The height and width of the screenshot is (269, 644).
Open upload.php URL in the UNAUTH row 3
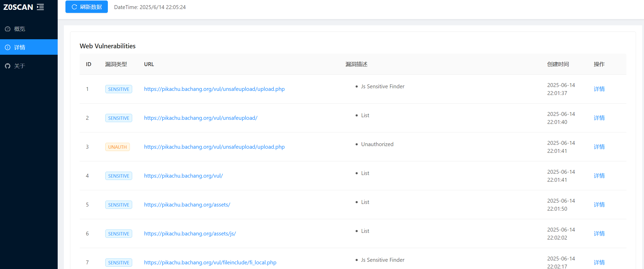(x=214, y=147)
